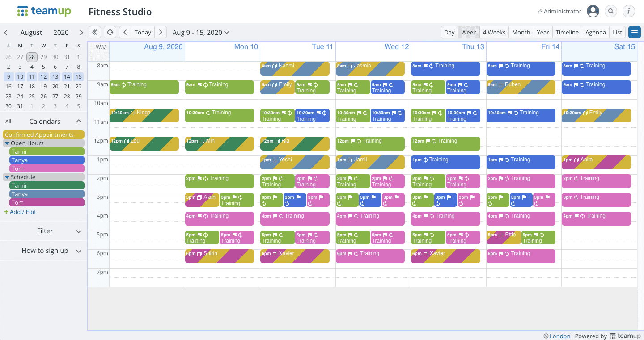The width and height of the screenshot is (644, 340).
Task: Refresh the calendar view
Action: point(110,32)
